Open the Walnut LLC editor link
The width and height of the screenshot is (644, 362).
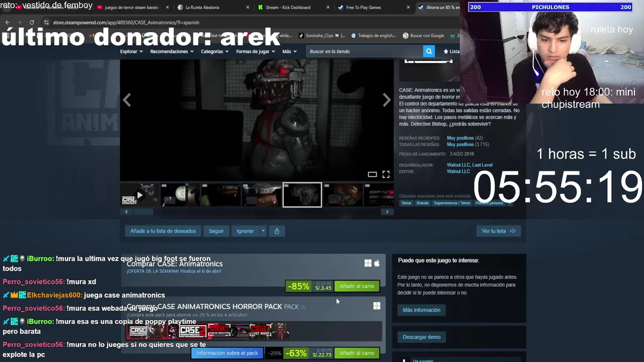click(458, 171)
